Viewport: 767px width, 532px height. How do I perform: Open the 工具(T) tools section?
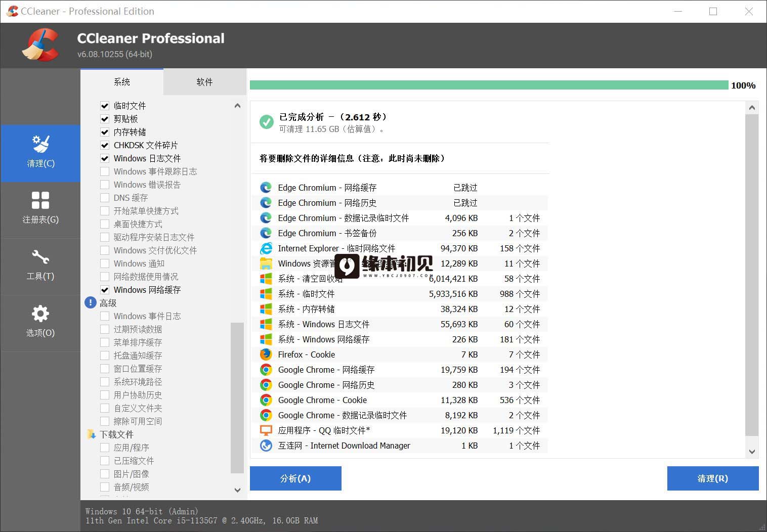(40, 266)
